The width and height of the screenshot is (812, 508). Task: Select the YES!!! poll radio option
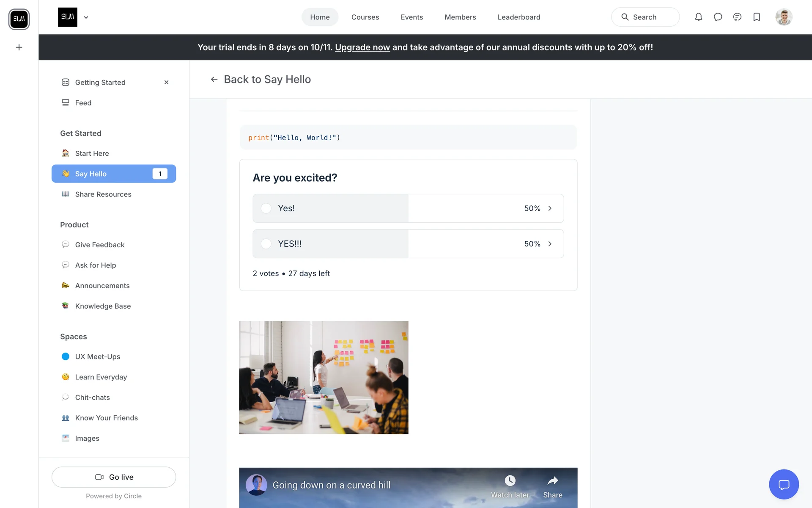266,244
